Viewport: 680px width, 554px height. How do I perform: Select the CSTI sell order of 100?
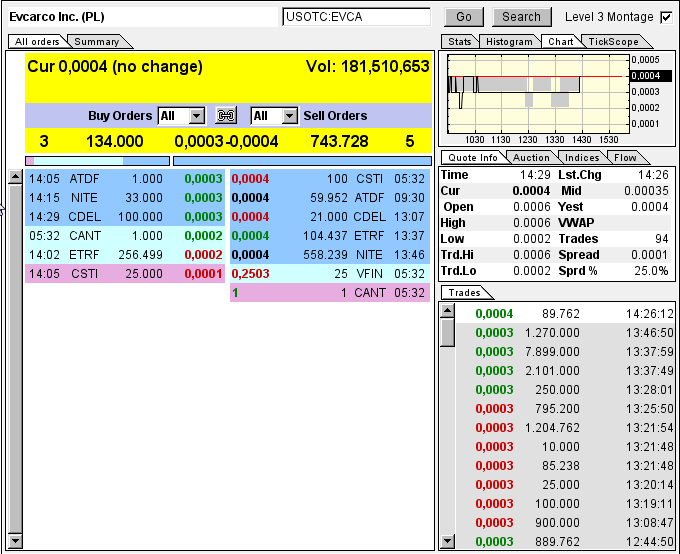point(330,179)
